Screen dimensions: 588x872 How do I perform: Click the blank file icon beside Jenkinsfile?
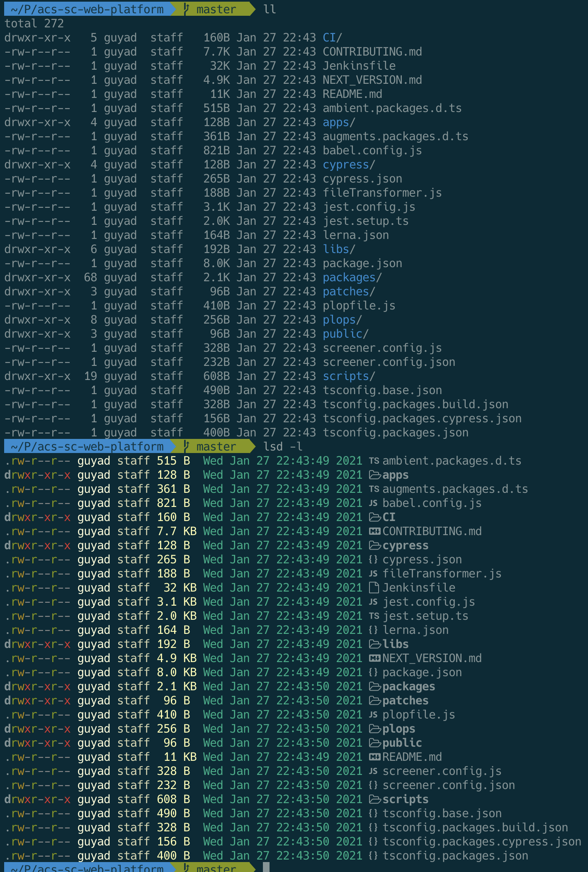(x=374, y=588)
